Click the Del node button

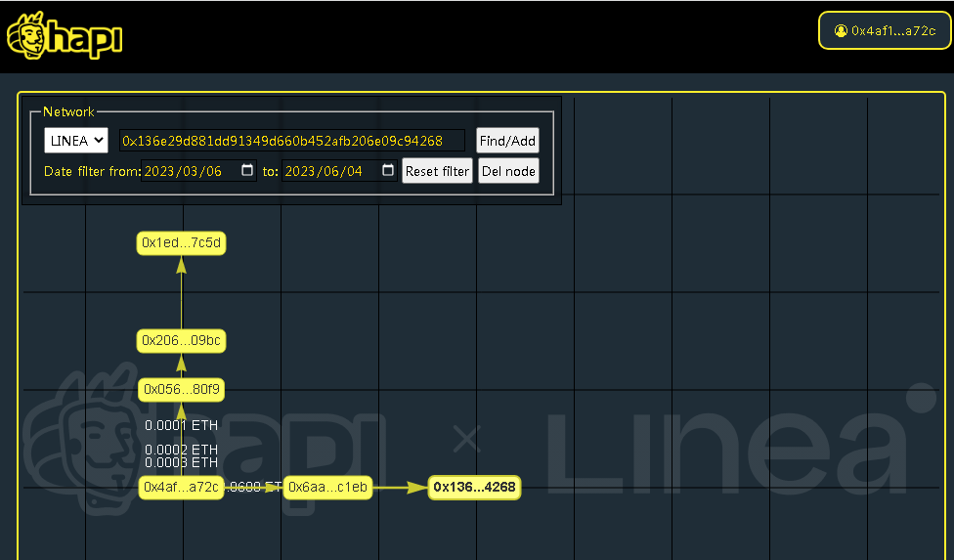(x=508, y=171)
